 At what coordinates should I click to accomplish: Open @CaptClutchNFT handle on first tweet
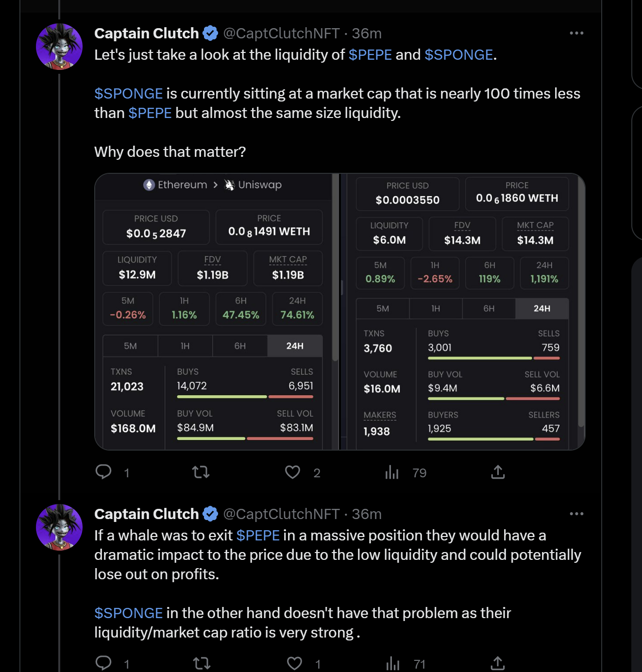pos(281,33)
